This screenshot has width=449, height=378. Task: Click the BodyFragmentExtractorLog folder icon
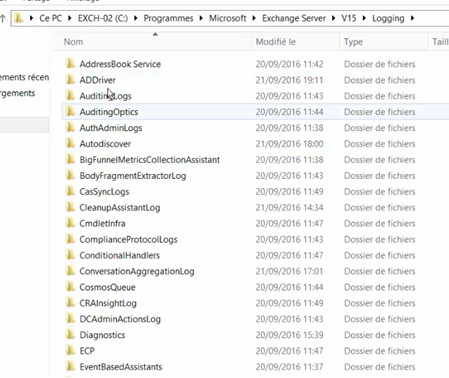coord(70,175)
